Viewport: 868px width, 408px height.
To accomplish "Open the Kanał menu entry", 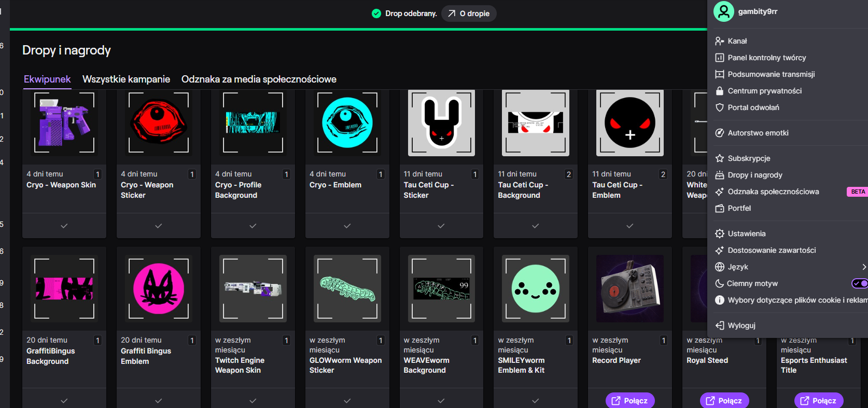I will point(737,41).
